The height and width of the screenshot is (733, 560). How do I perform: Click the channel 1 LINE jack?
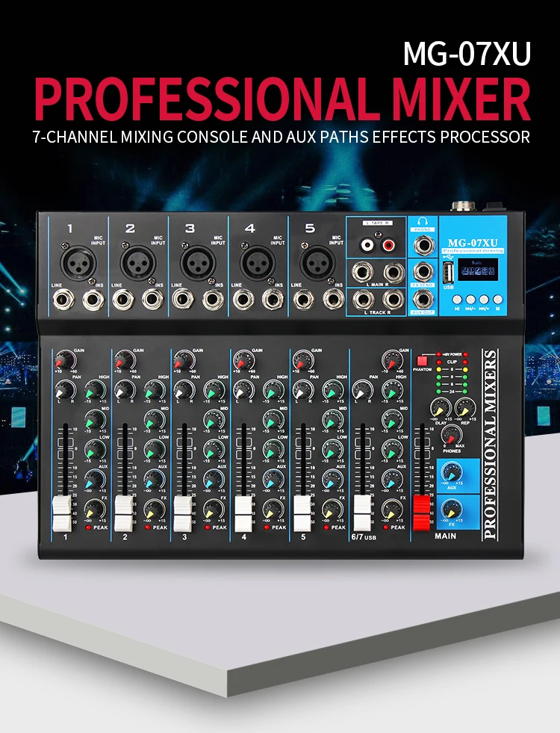coord(63,300)
